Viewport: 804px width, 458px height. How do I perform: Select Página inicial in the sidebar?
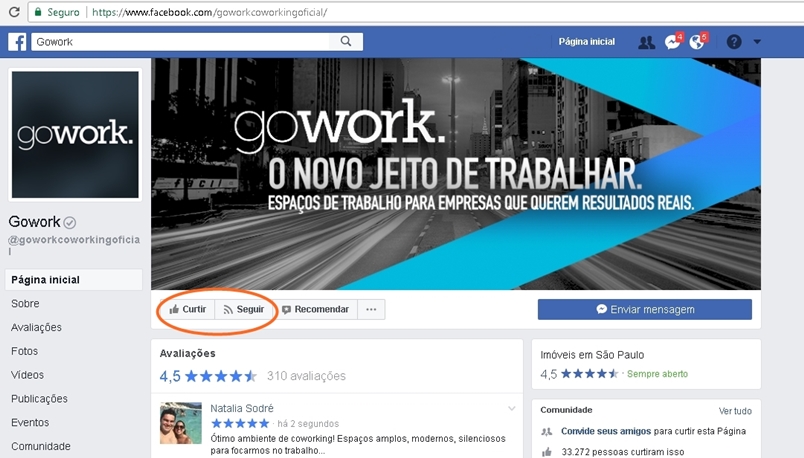pos(74,280)
